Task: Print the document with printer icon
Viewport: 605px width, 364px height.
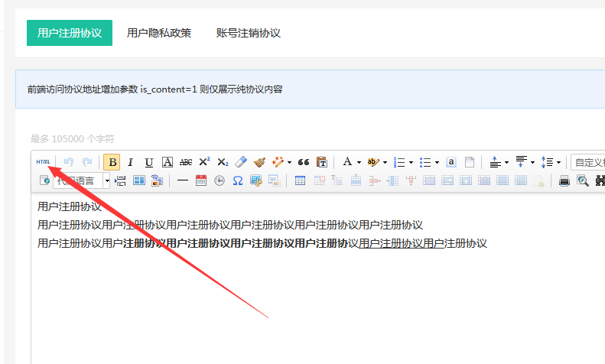Action: [x=564, y=180]
